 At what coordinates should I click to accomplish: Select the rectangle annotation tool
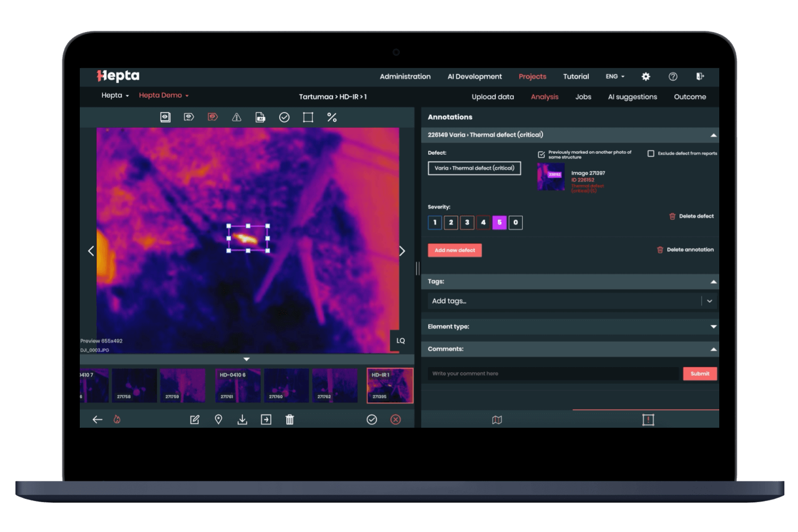[308, 118]
